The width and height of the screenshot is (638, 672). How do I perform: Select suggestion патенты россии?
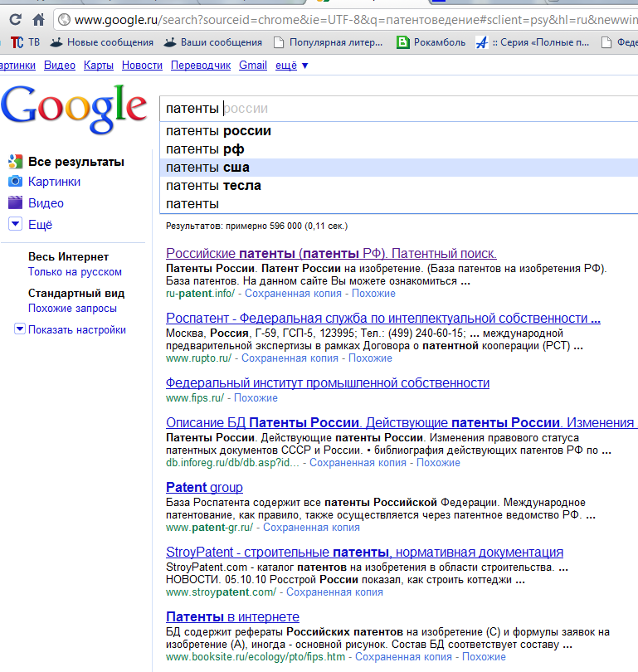398,131
